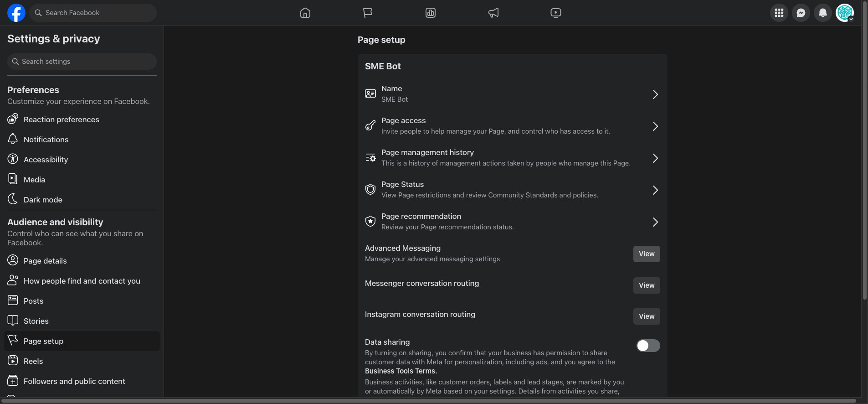Select Reaction preferences in sidebar

[x=82, y=119]
